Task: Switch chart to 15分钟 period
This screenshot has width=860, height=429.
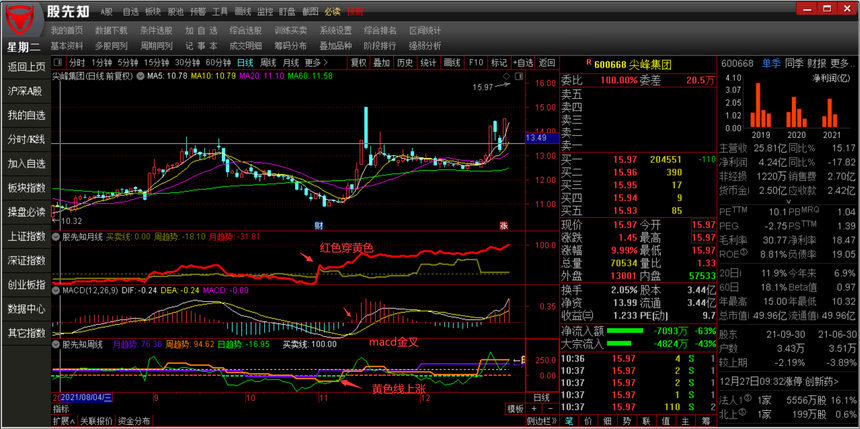Action: tap(157, 63)
